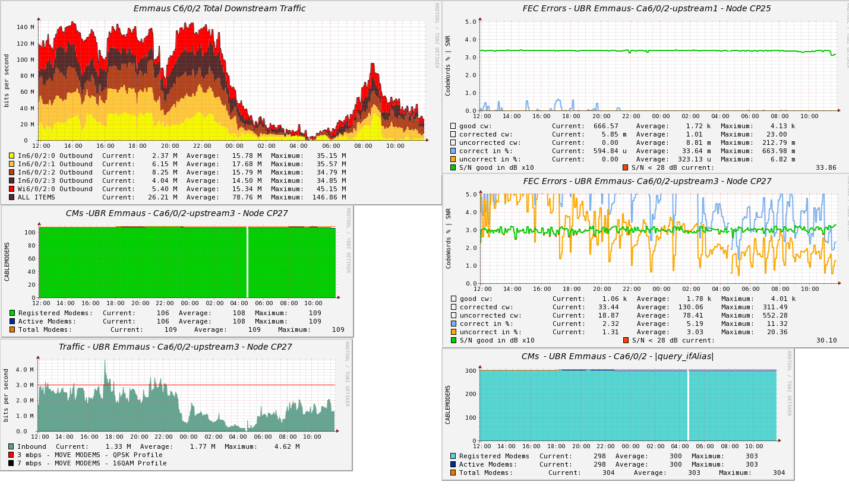Click the Inbound maximum value '4.62 M'
Viewport: 849px width, 504px height.
(287, 446)
